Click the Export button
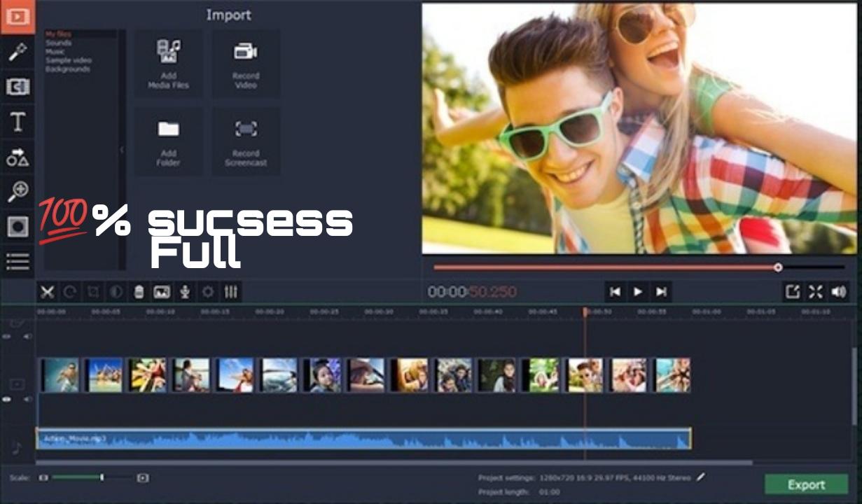862x504 pixels. point(806,484)
